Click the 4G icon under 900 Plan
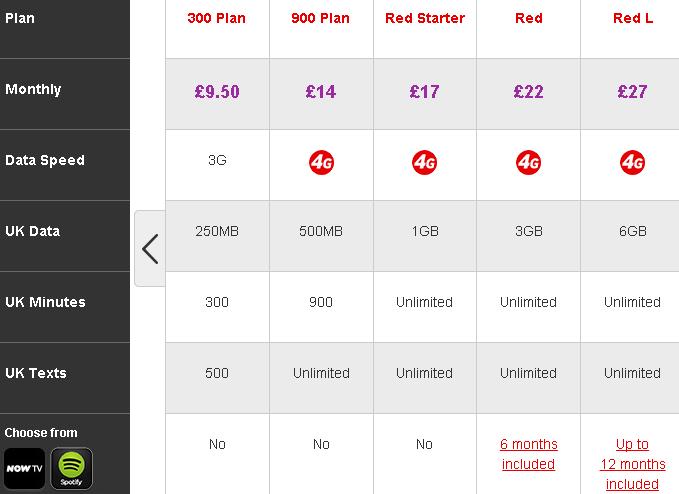679x494 pixels. [321, 163]
